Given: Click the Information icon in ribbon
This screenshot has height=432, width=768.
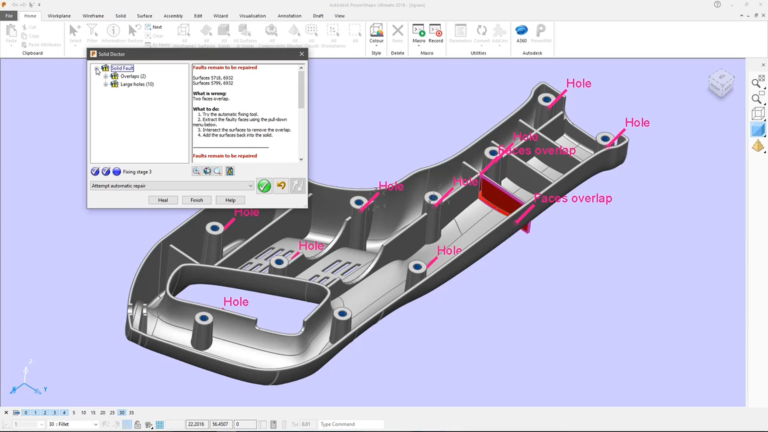Looking at the screenshot, I should pyautogui.click(x=113, y=33).
